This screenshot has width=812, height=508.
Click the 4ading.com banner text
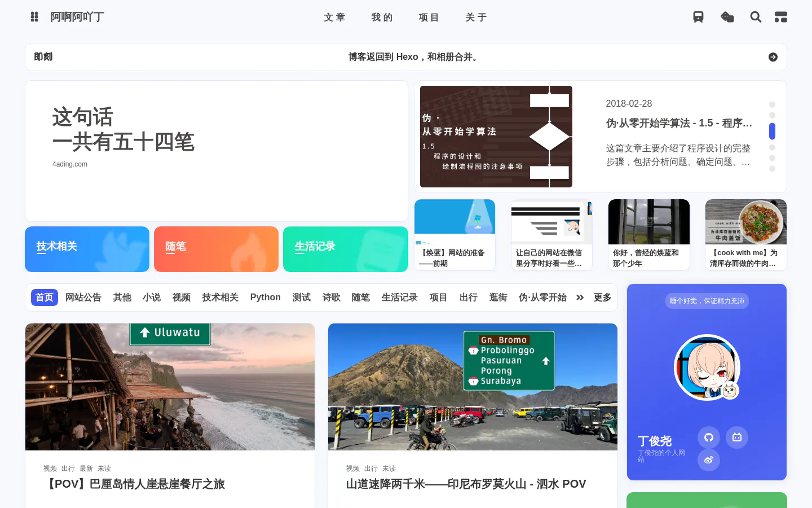pos(70,164)
